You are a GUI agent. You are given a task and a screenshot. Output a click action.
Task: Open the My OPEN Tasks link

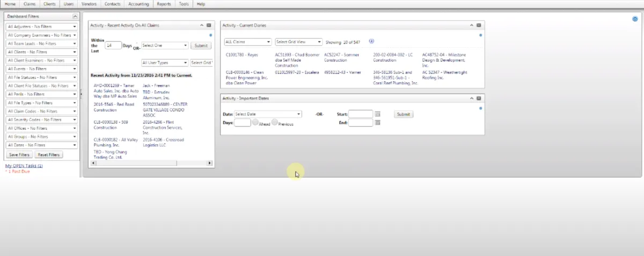[24, 166]
